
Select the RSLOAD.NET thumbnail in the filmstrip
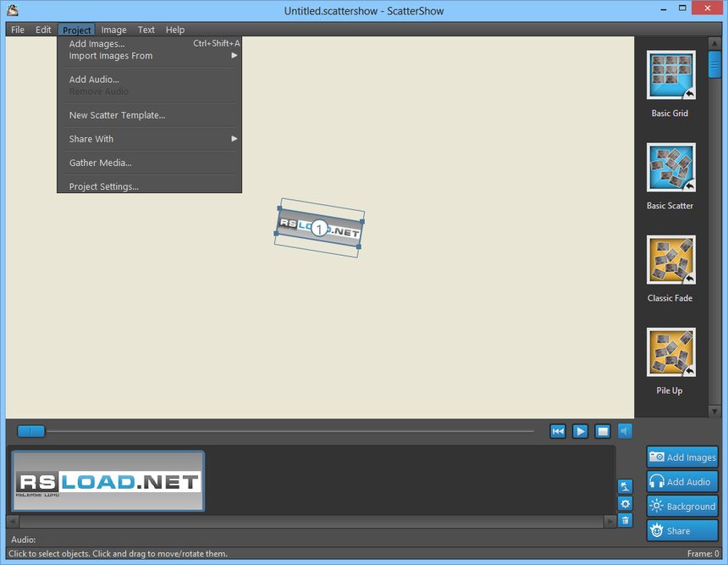coord(108,481)
